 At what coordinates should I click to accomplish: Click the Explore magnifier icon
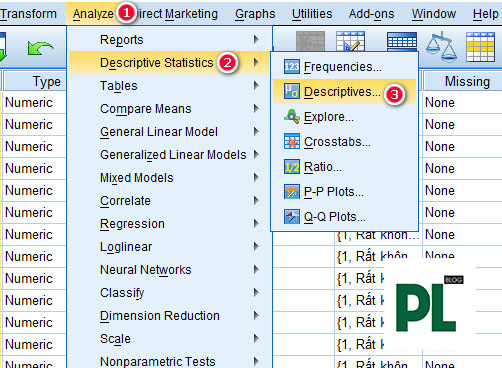(x=292, y=117)
